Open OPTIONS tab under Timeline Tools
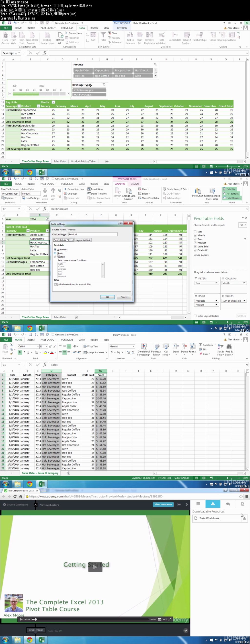250x644 pixels. (x=122, y=28)
